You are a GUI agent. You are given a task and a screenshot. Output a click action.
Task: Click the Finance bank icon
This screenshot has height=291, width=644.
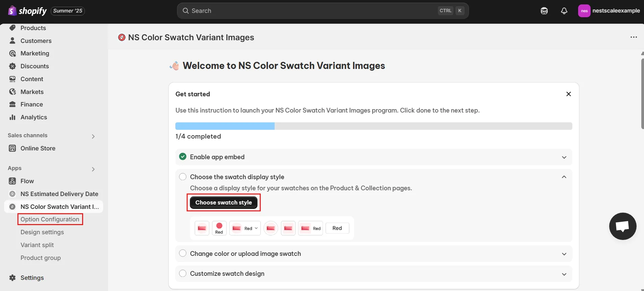click(13, 104)
